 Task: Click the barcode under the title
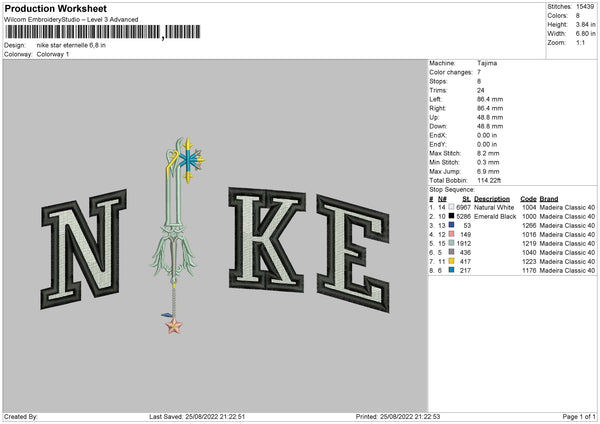[x=103, y=32]
